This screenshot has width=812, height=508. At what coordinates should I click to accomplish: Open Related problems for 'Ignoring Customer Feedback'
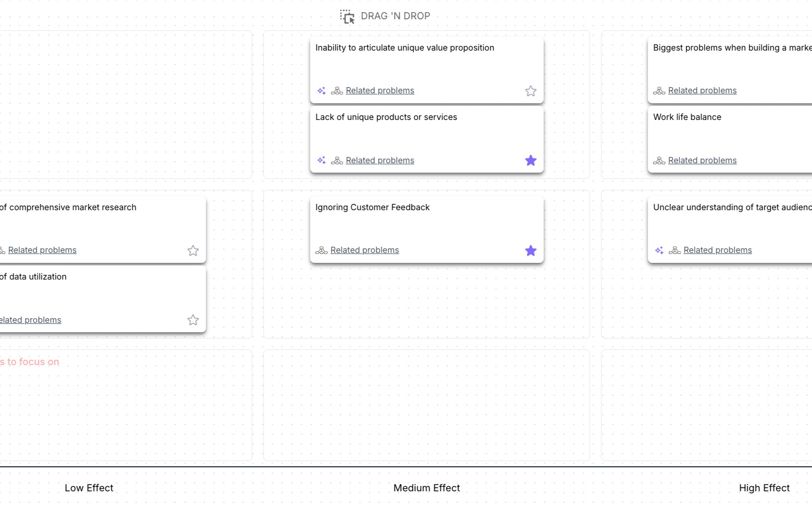point(365,250)
